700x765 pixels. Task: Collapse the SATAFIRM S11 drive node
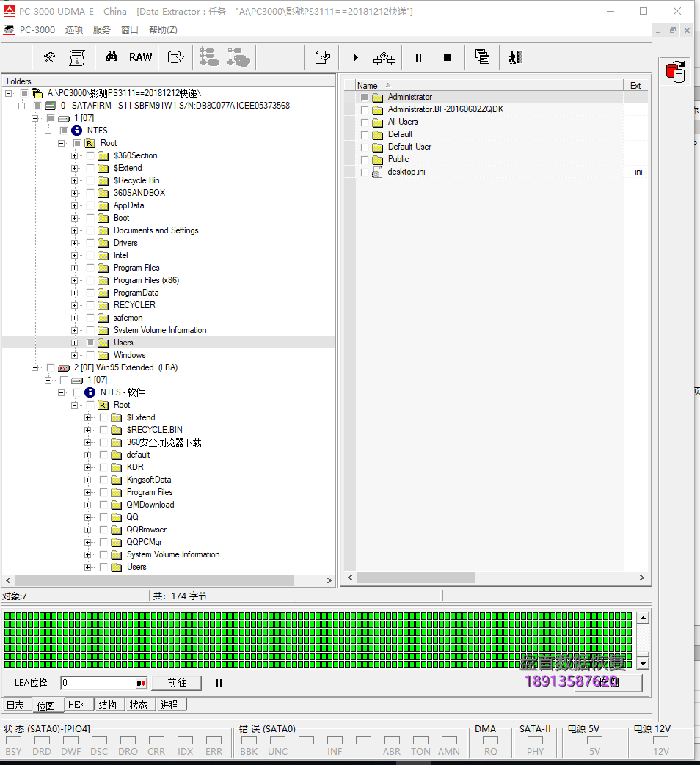[x=21, y=106]
